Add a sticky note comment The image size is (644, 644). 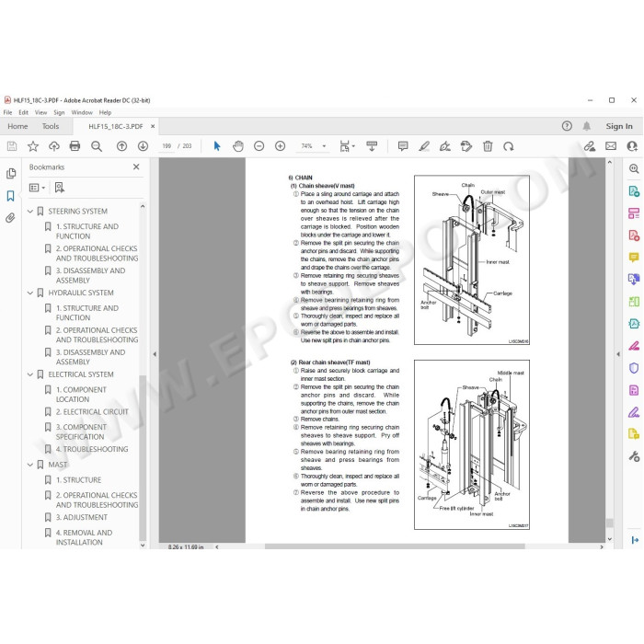coord(403,146)
